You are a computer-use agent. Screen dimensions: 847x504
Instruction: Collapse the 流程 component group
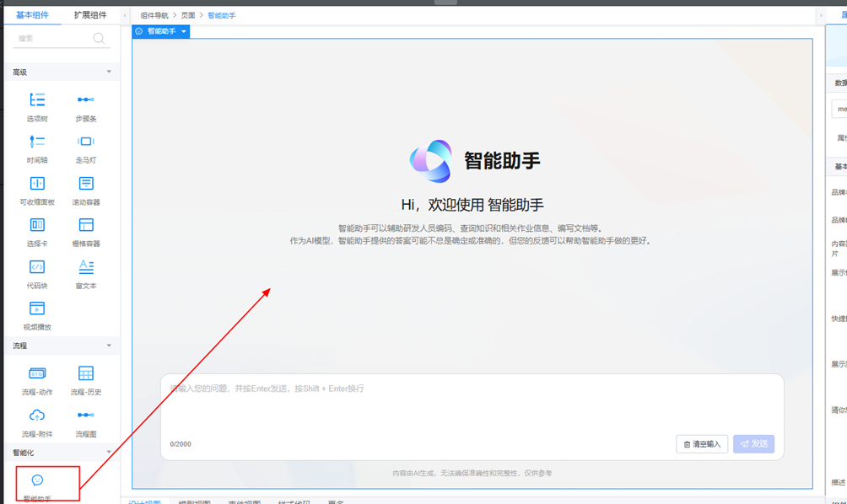tap(109, 346)
